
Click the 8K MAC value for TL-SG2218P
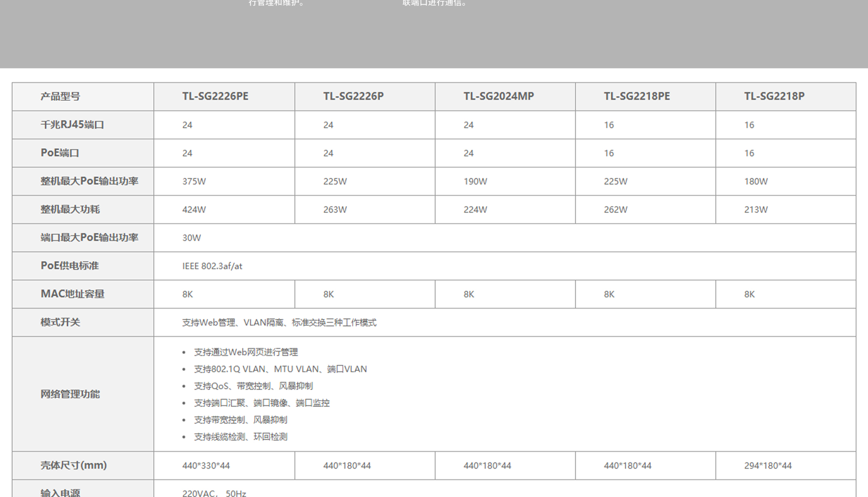[x=749, y=294]
